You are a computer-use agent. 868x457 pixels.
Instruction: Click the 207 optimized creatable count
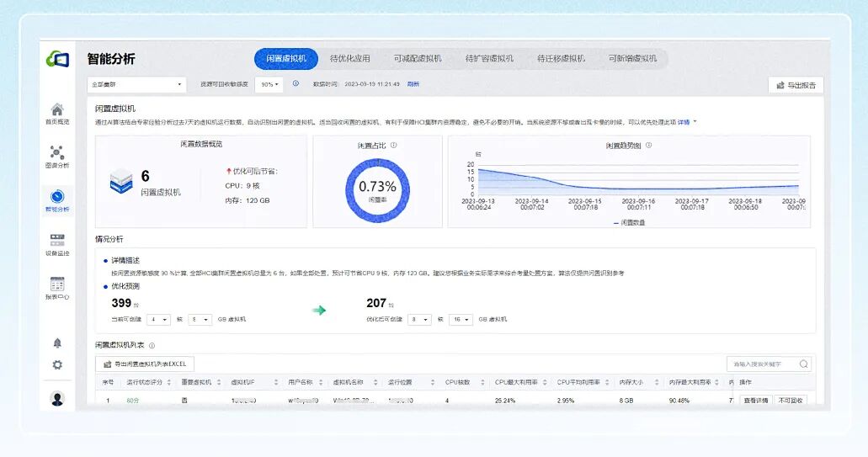coord(375,303)
